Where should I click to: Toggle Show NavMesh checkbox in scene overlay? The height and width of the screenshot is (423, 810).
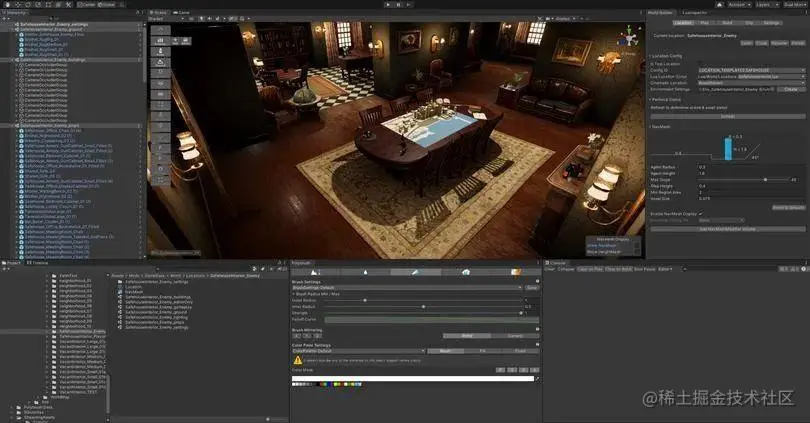click(636, 246)
